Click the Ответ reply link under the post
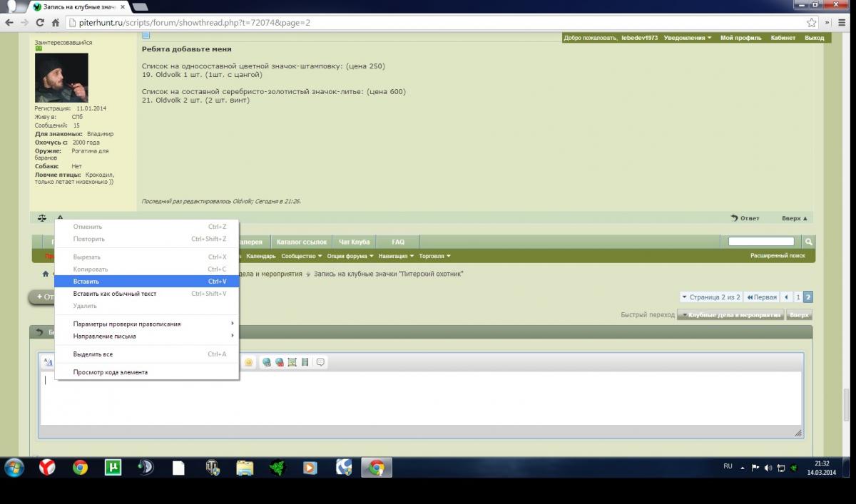This screenshot has height=504, width=856. [x=745, y=218]
